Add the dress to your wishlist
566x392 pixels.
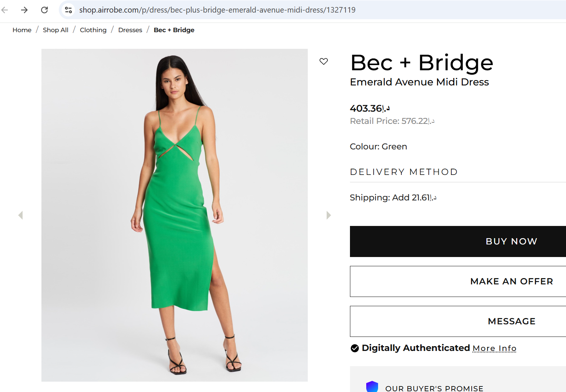(x=324, y=61)
